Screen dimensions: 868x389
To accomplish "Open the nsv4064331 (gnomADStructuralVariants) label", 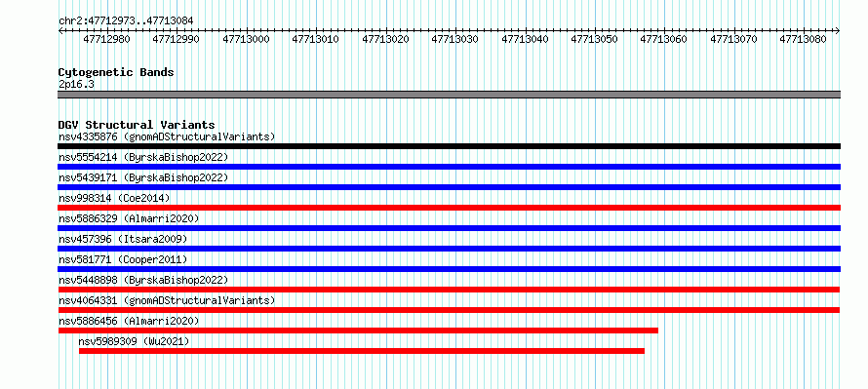I will (167, 300).
